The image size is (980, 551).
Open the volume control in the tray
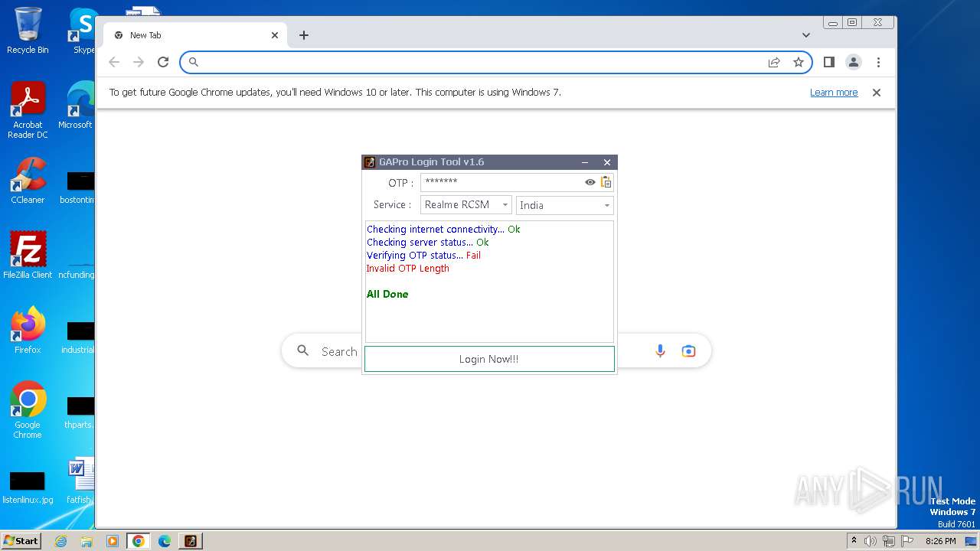(871, 541)
